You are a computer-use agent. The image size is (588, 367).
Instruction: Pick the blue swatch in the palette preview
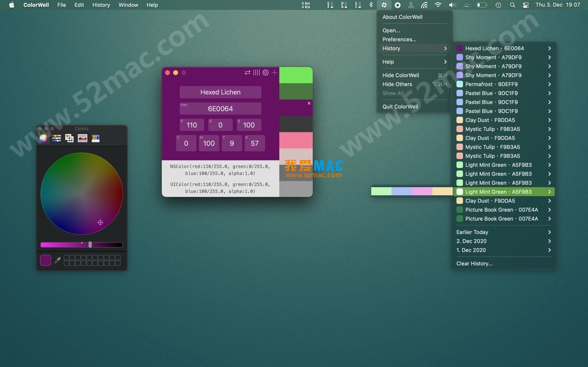pos(402,191)
